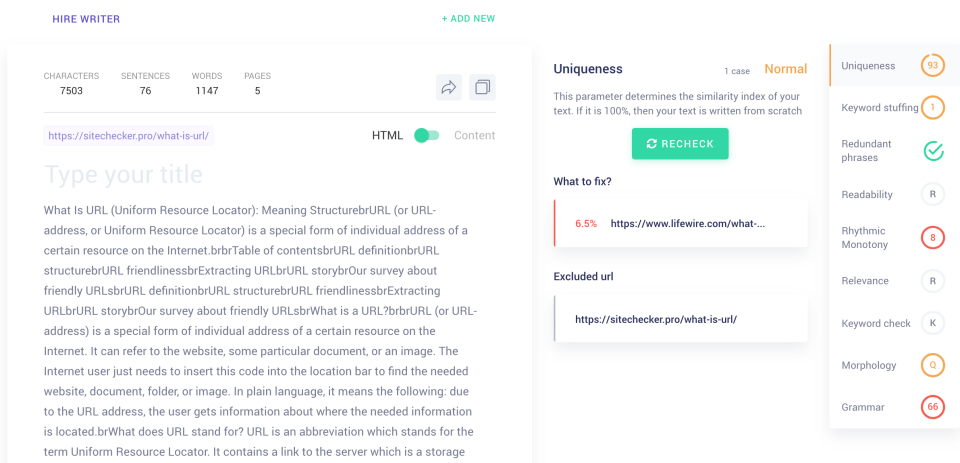Image resolution: width=960 pixels, height=463 pixels.
Task: Open the Relevance tab
Action: tap(866, 281)
